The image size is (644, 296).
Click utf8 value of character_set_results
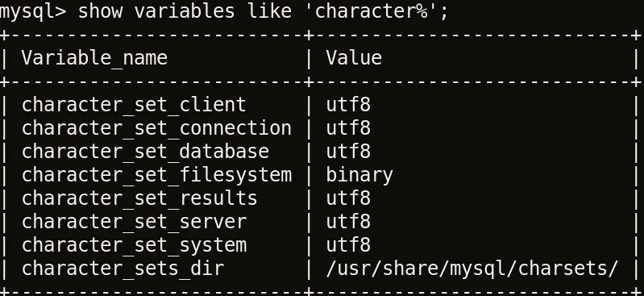348,198
